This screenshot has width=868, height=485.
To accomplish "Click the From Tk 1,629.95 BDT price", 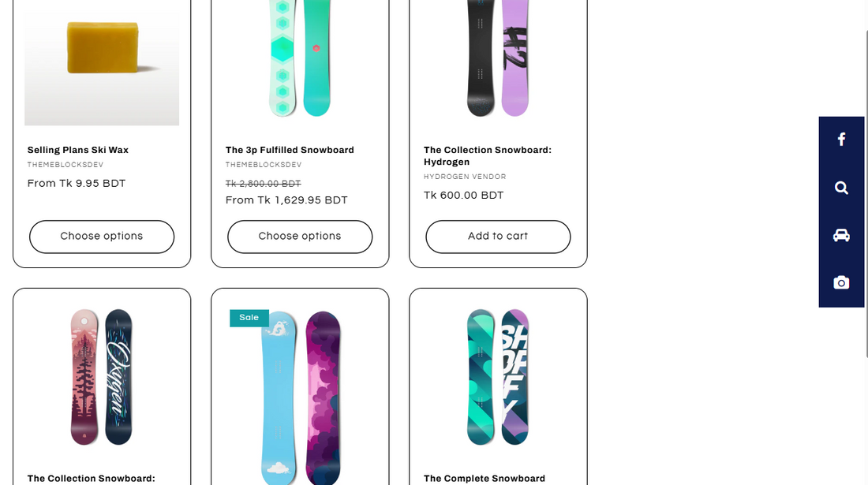I will click(286, 200).
